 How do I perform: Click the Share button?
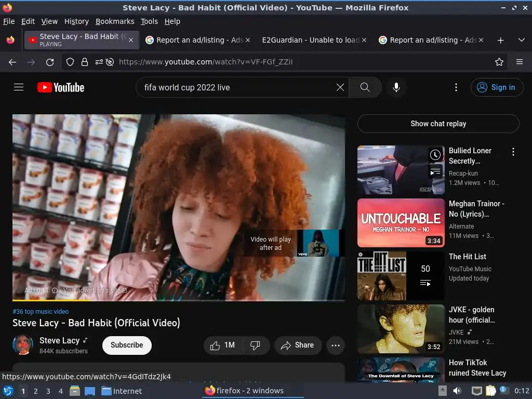click(298, 345)
